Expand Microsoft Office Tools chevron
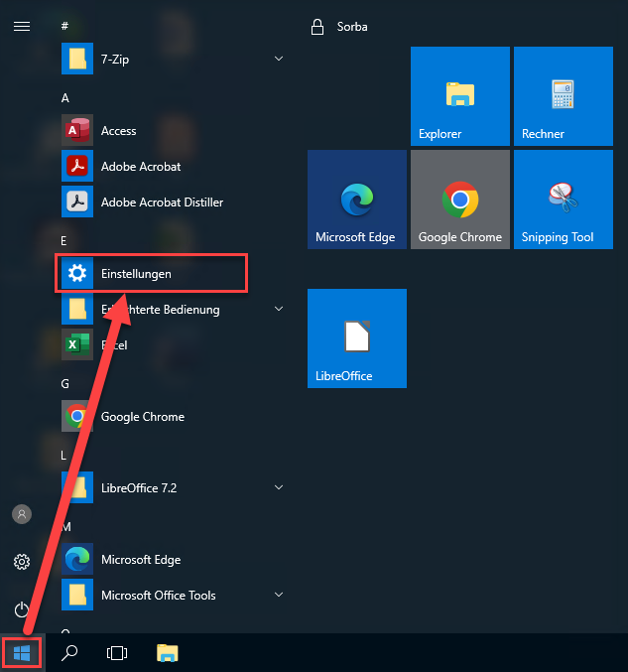This screenshot has height=672, width=628. point(279,595)
